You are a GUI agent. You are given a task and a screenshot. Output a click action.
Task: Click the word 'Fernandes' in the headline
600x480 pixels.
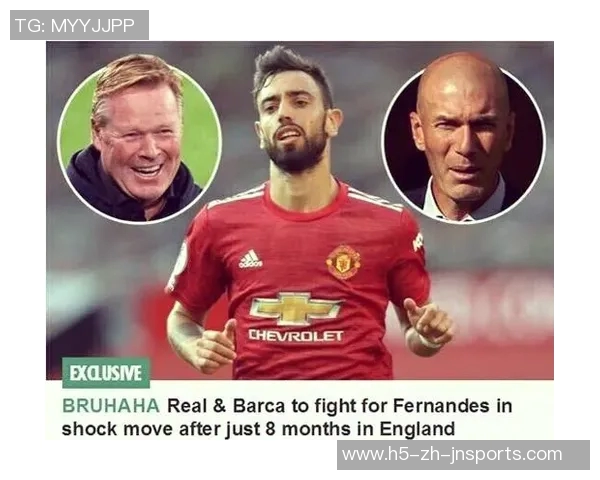[441, 406]
